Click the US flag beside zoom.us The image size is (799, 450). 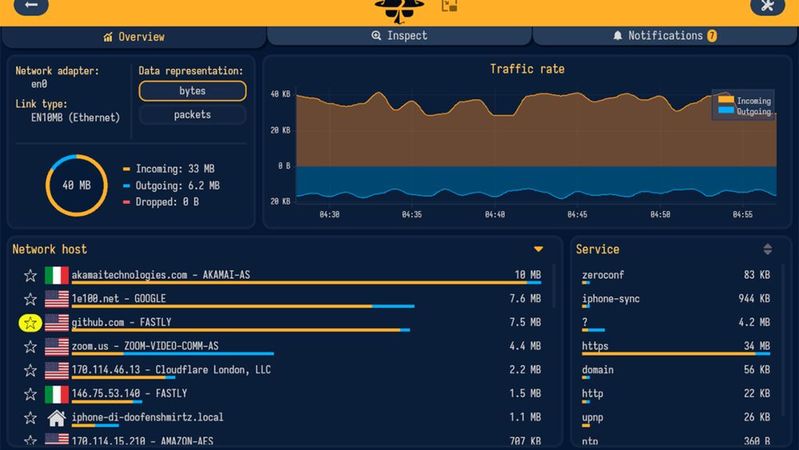[x=56, y=346]
